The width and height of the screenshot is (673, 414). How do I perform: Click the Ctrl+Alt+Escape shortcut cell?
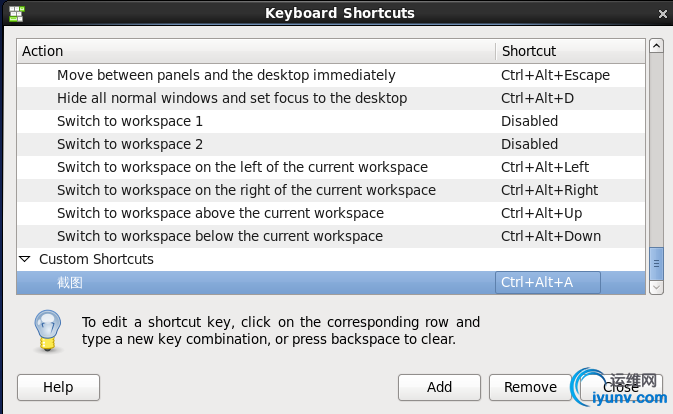pos(555,75)
